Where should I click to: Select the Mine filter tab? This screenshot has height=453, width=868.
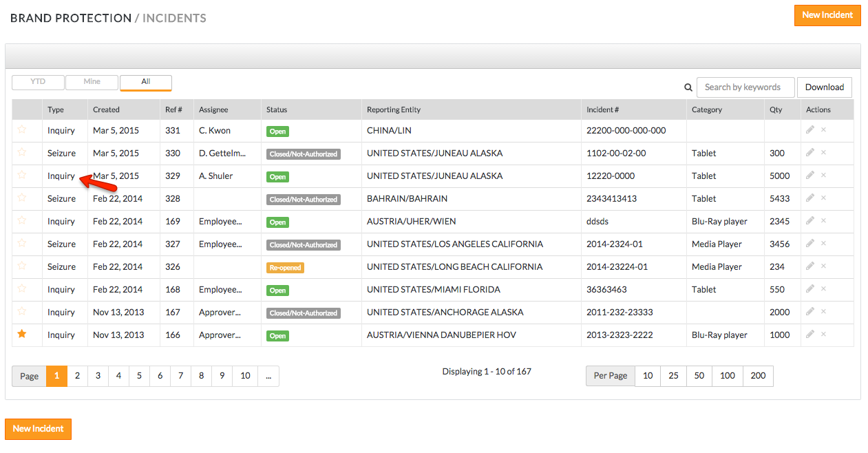[x=92, y=82]
